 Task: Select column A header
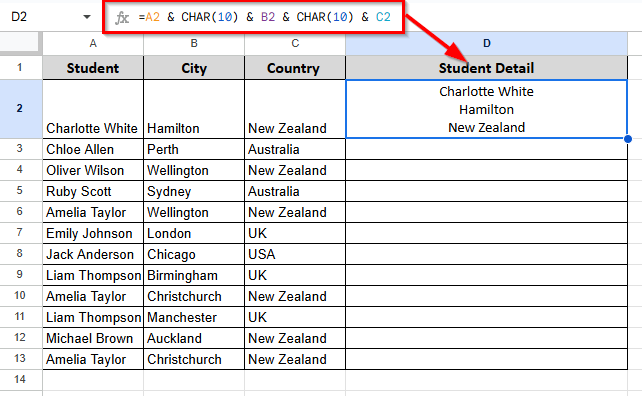93,43
